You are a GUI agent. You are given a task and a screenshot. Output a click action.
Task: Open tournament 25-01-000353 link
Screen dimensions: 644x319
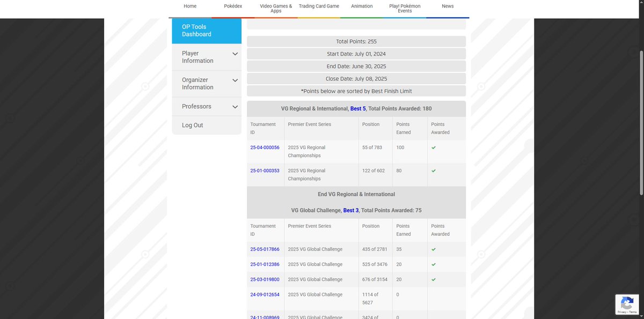pos(265,170)
